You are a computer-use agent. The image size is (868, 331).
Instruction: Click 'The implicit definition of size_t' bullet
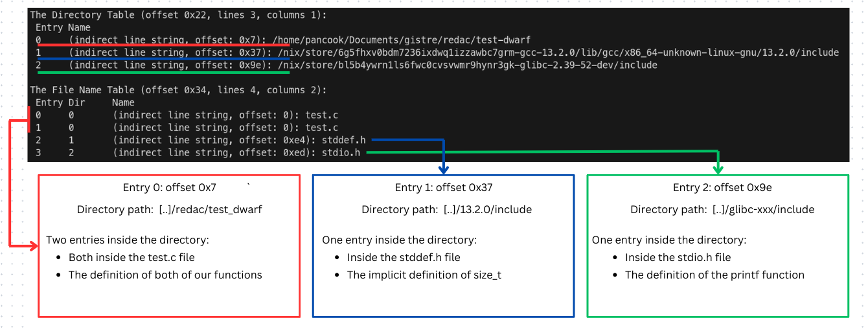[x=424, y=275]
